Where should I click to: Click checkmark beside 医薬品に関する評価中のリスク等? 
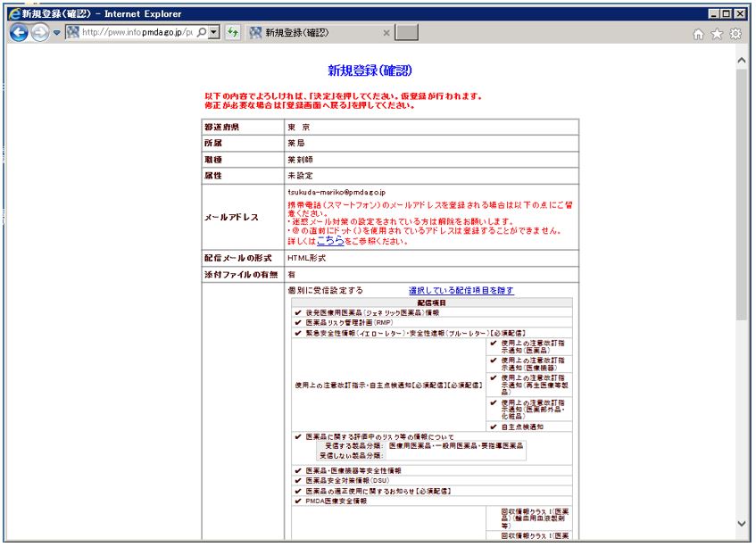click(298, 436)
